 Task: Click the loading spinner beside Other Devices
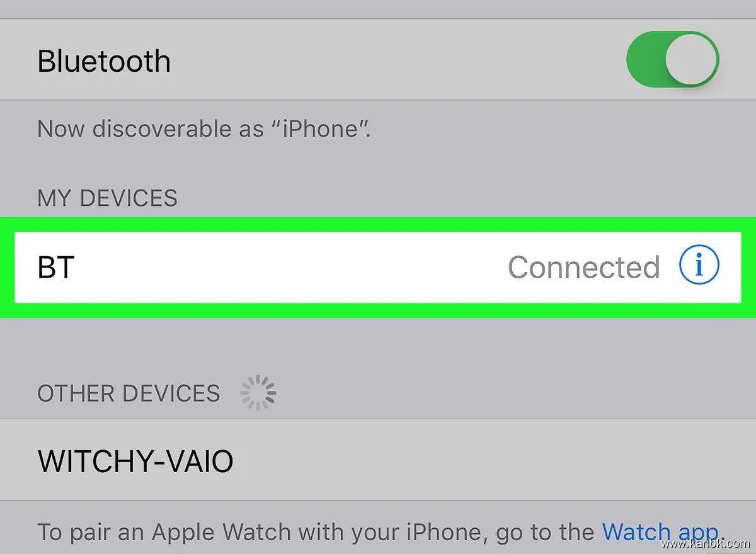[x=258, y=393]
